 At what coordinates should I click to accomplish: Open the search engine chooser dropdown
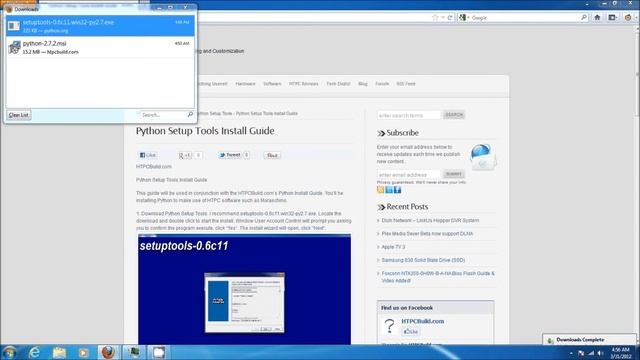463,18
